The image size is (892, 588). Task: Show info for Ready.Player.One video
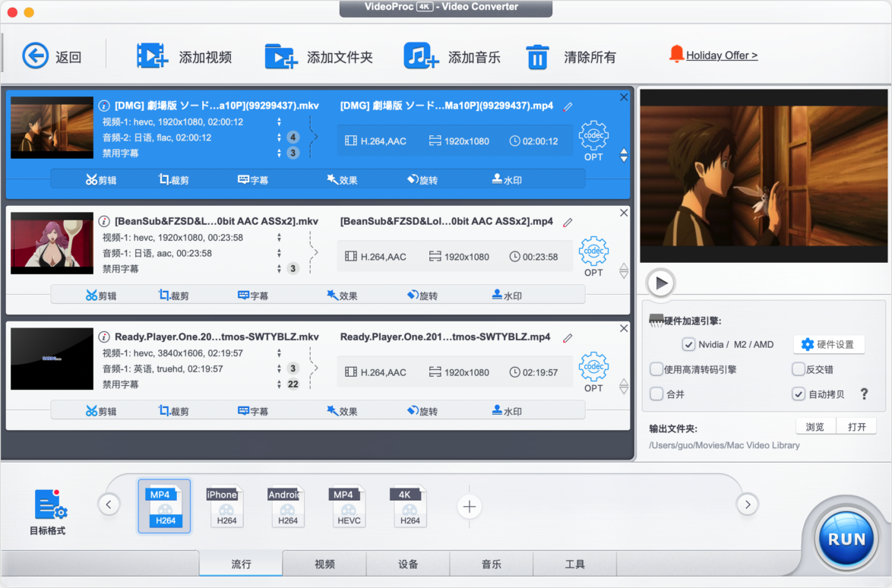[104, 337]
